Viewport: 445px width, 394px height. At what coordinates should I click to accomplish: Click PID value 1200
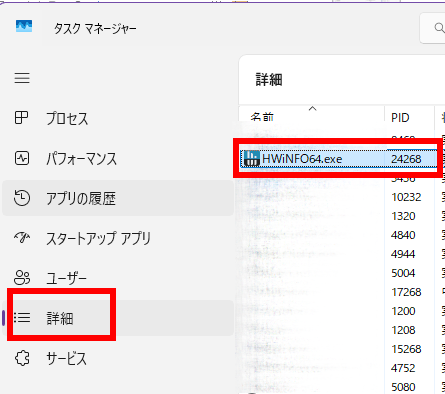403,311
